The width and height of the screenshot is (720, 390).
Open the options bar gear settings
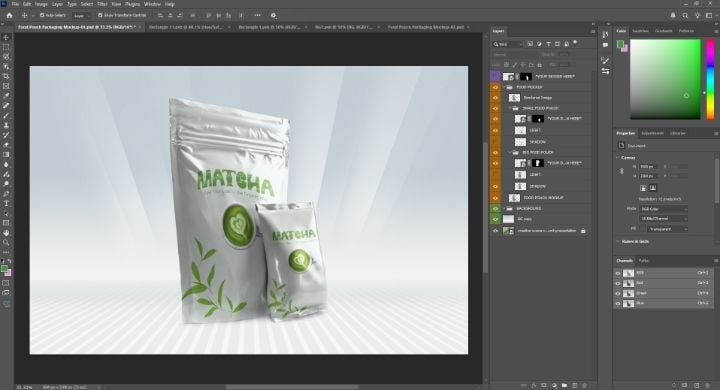pyautogui.click(x=273, y=15)
